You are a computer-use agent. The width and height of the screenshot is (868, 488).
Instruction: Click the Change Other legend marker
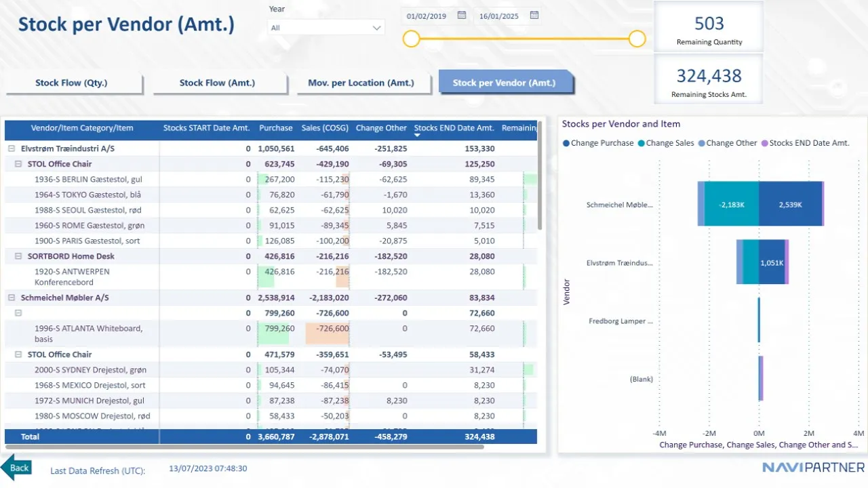(701, 143)
